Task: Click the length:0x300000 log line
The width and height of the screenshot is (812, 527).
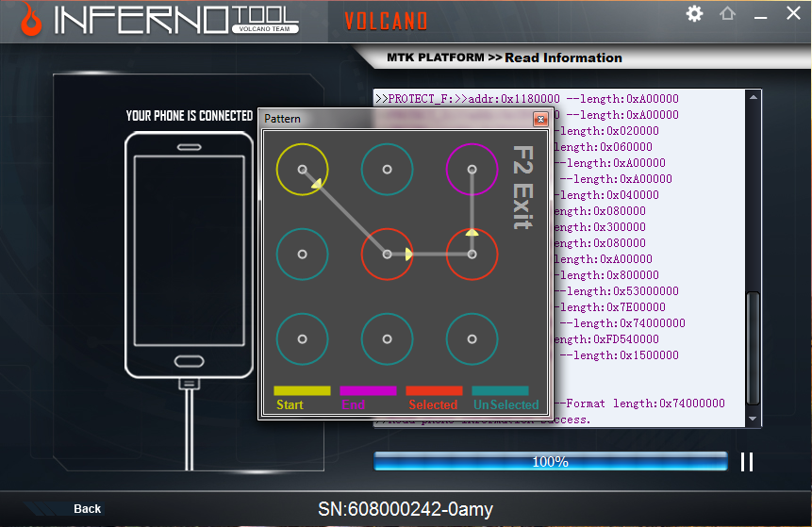Action: pos(600,227)
